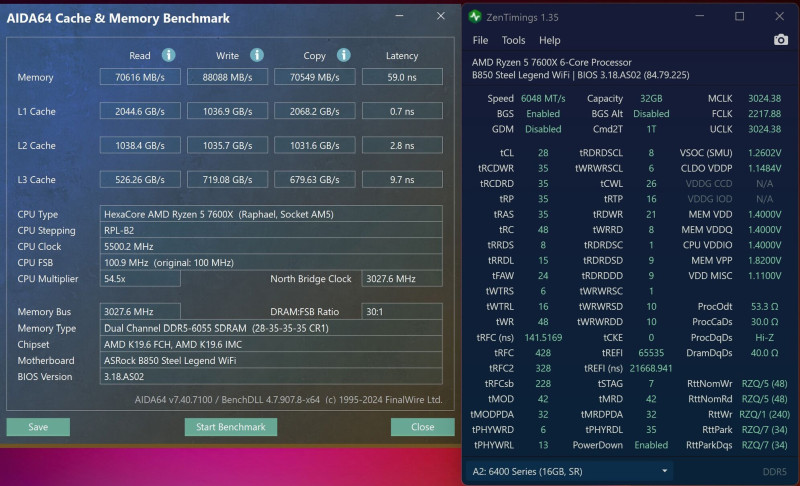800x486 pixels.
Task: Click the L3 Cache Read 526.26 GB/s field
Action: tap(140, 180)
